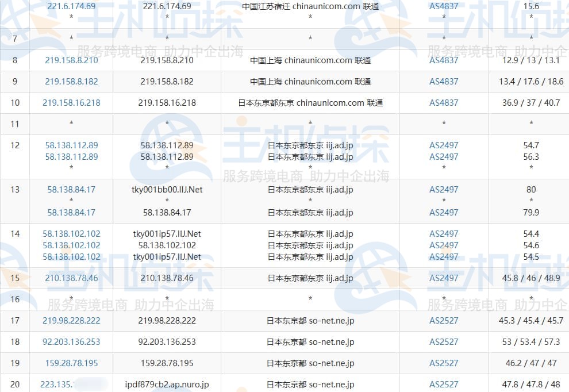Click the AS2497 link for hop 13
The image size is (569, 392).
click(x=443, y=189)
